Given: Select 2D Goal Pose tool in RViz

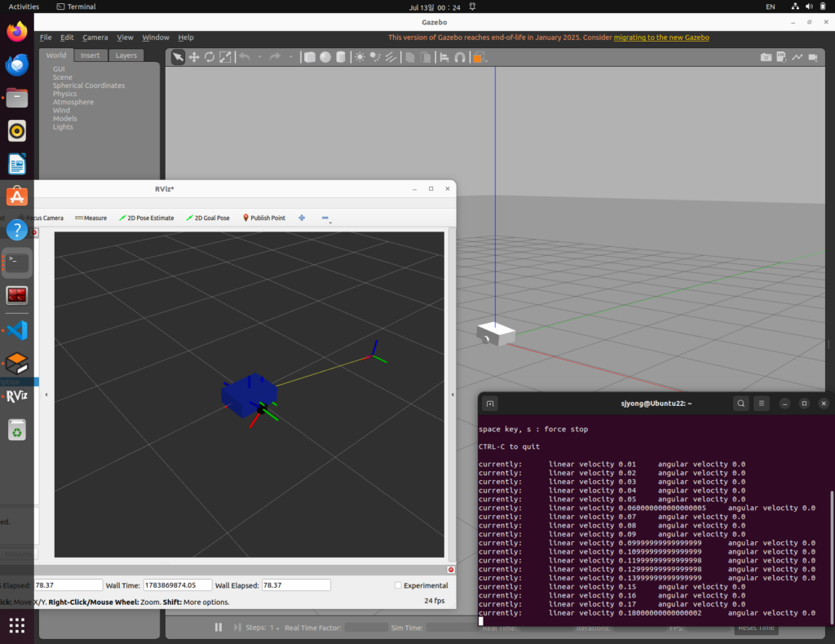Looking at the screenshot, I should [208, 218].
